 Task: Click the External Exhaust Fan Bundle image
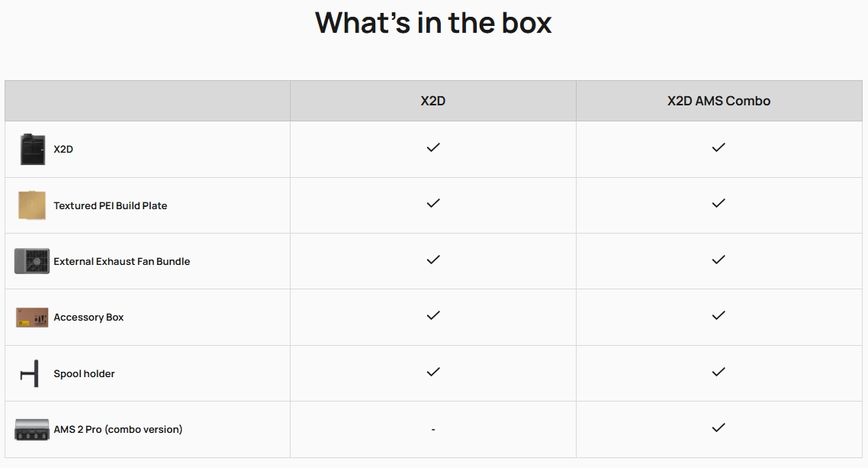coord(31,261)
